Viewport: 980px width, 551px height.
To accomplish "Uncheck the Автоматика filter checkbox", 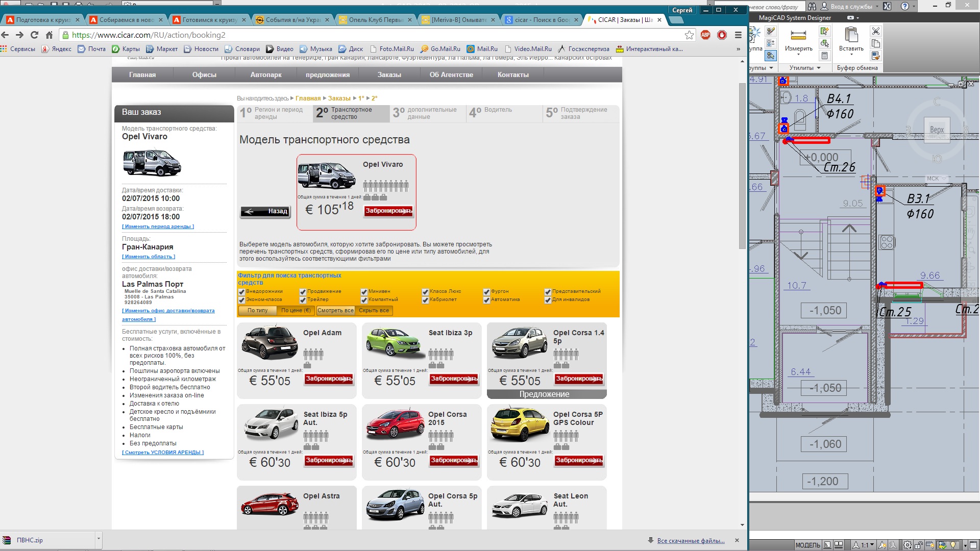I will (x=486, y=300).
